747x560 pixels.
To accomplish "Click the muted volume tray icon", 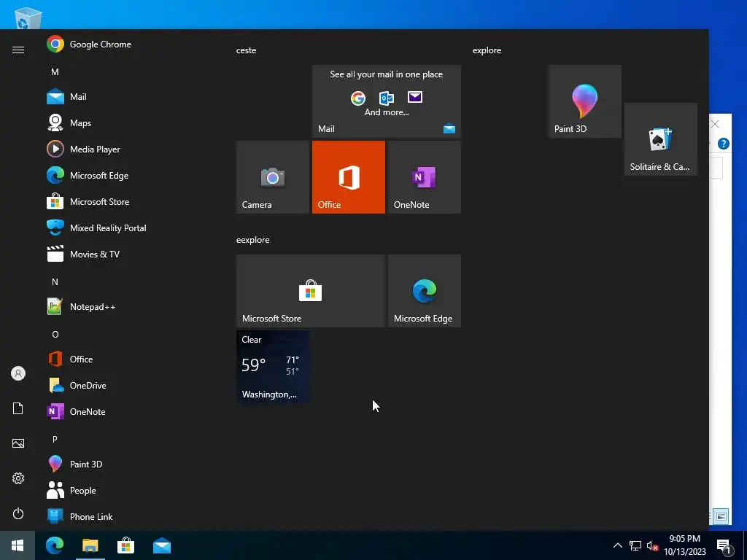I will [x=652, y=545].
